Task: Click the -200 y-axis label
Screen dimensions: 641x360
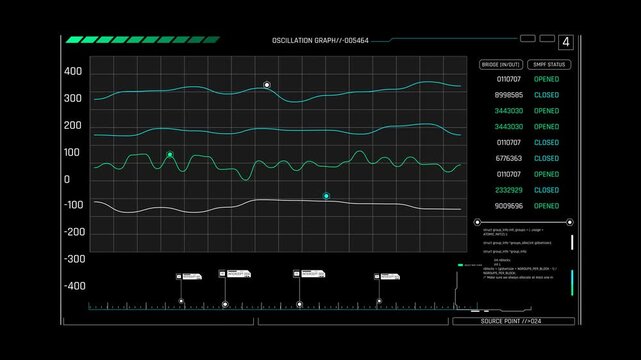Action: (x=74, y=232)
